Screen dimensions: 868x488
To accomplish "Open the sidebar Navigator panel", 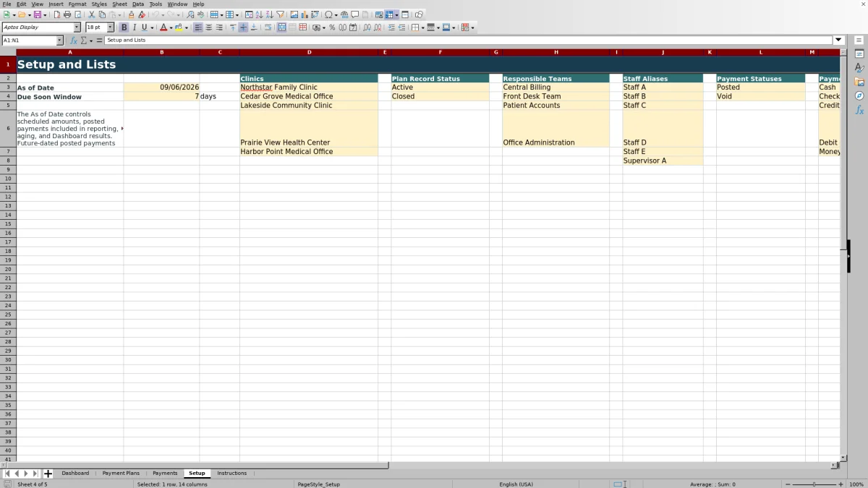I will coord(859,95).
